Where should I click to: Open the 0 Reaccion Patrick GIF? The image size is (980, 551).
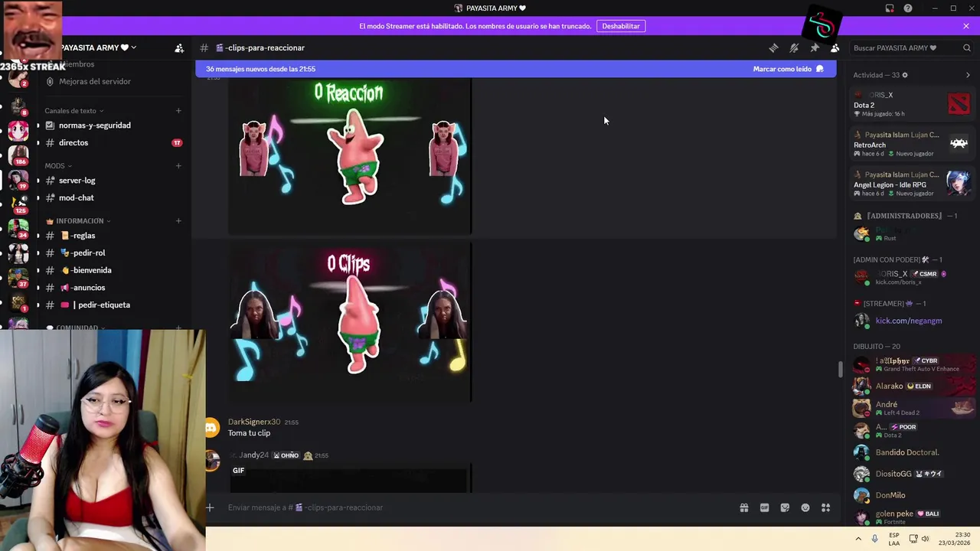click(350, 155)
